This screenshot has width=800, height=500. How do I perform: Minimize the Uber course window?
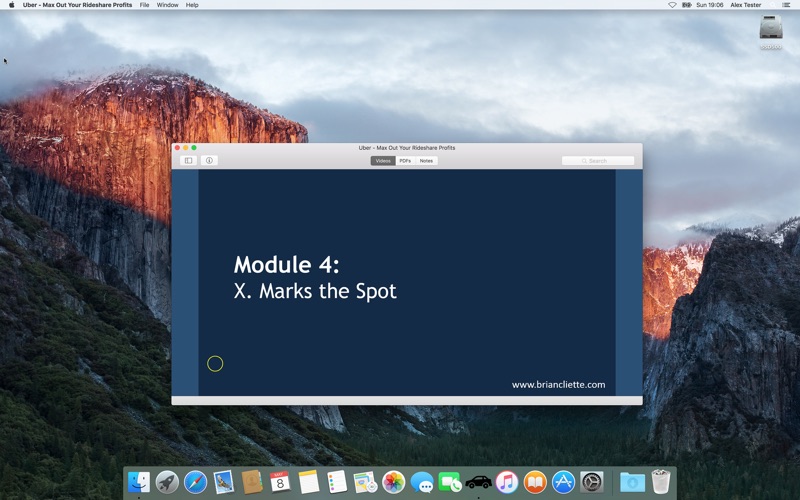[186, 147]
